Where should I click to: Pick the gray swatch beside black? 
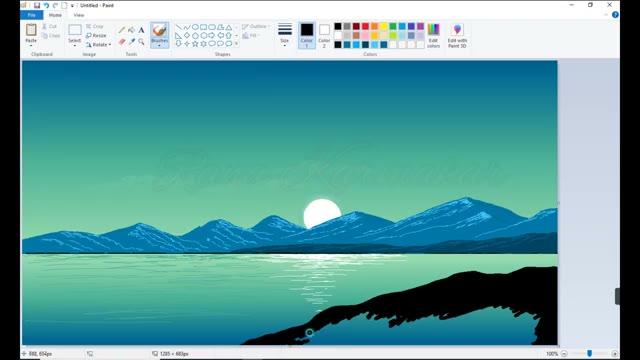(x=347, y=27)
